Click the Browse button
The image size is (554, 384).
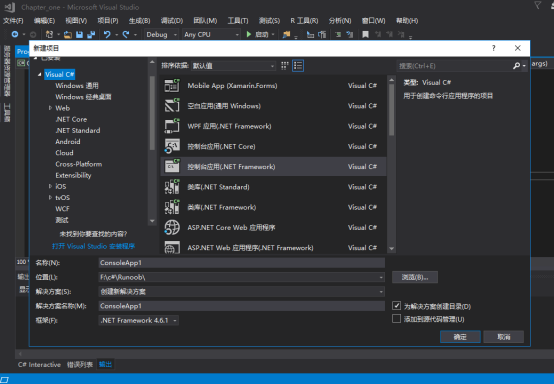(415, 277)
